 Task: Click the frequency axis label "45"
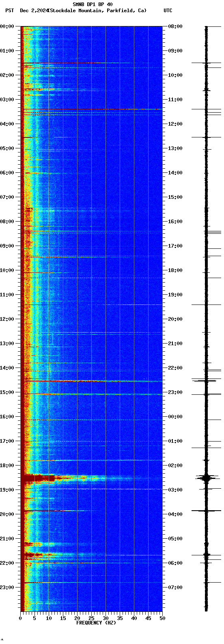(x=148, y=618)
